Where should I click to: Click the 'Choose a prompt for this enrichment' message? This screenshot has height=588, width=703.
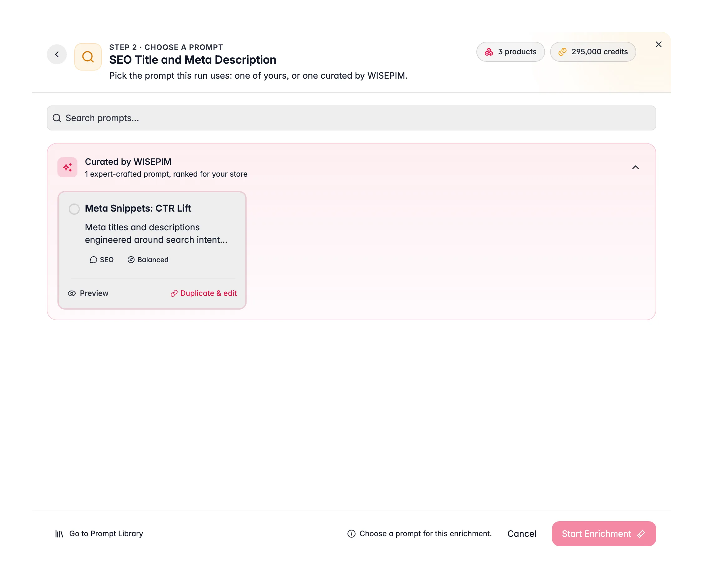425,533
